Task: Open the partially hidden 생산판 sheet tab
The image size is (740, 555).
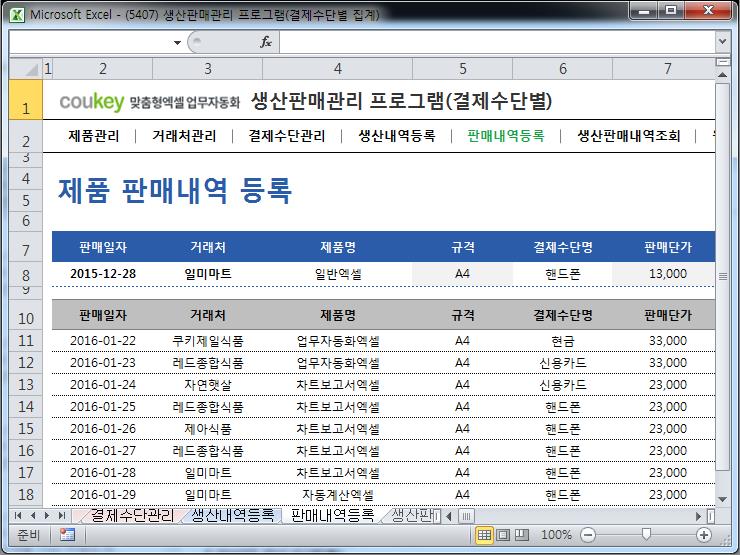Action: pyautogui.click(x=412, y=515)
